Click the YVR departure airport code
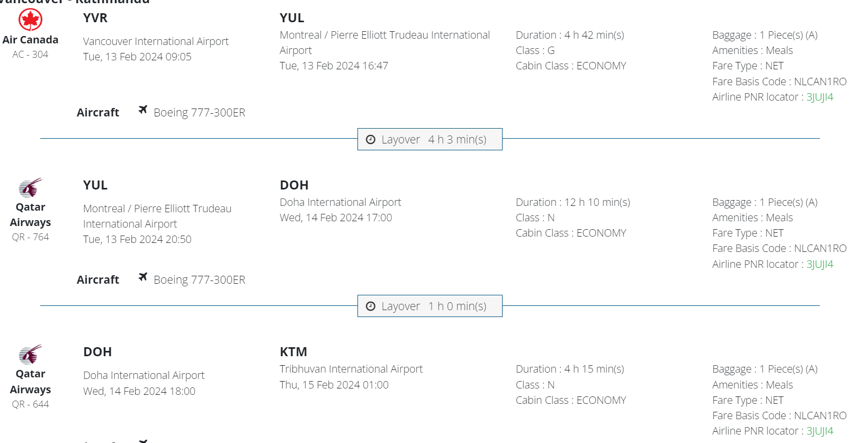The height and width of the screenshot is (443, 868). 95,18
